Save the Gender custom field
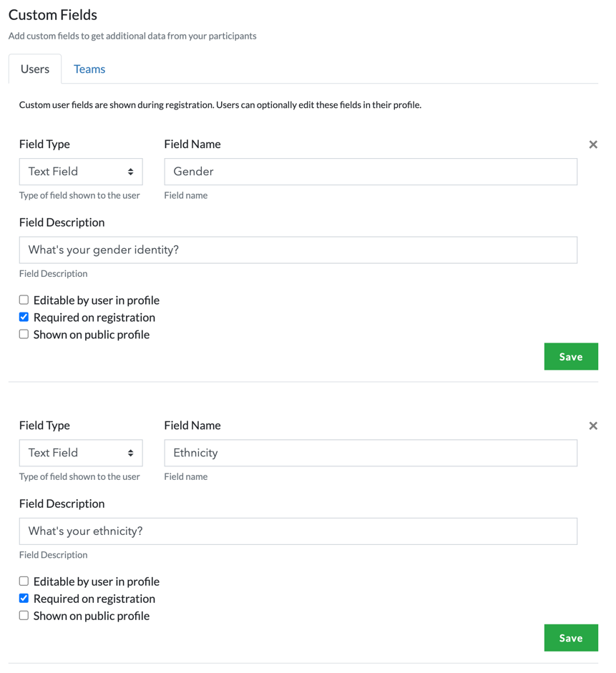The height and width of the screenshot is (673, 616). 570,357
